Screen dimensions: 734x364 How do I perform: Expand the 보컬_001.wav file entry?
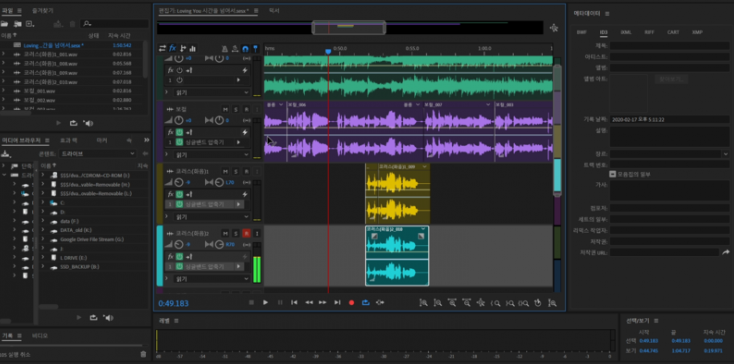click(x=3, y=91)
